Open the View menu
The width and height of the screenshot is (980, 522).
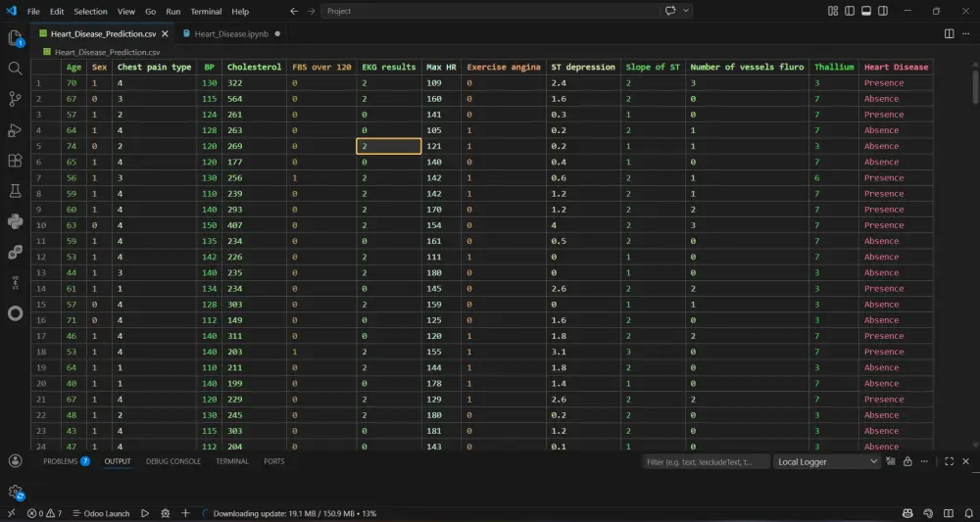click(126, 11)
